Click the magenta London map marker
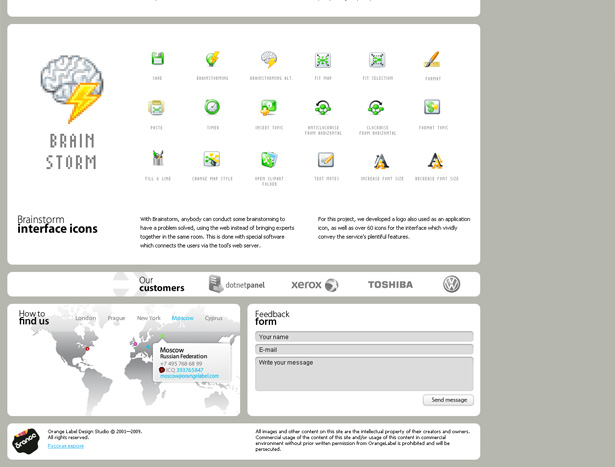Viewport: 615px width, 467px height. (x=135, y=344)
